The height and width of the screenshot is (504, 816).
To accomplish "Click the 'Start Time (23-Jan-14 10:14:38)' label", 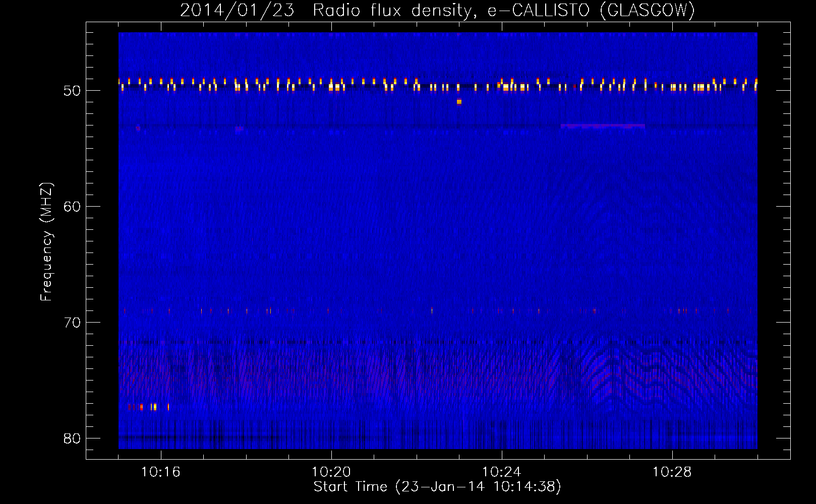I will (437, 487).
